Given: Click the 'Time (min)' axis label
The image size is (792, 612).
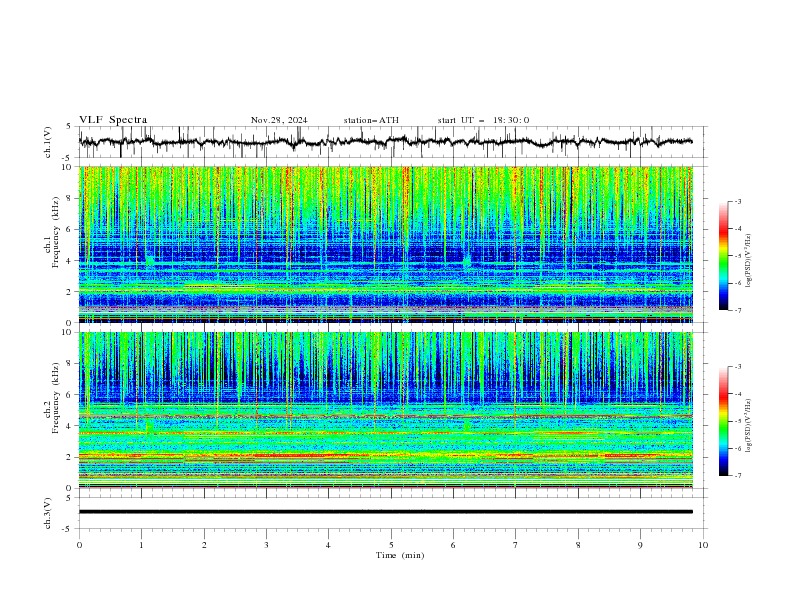Looking at the screenshot, I should [400, 555].
